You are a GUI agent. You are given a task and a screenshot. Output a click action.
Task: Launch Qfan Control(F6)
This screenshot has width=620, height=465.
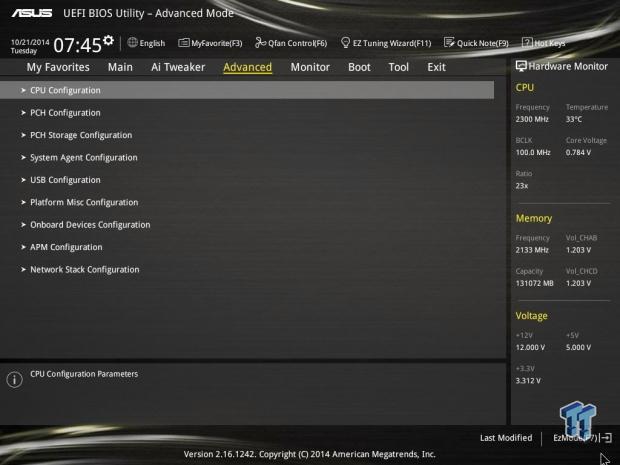click(x=297, y=43)
